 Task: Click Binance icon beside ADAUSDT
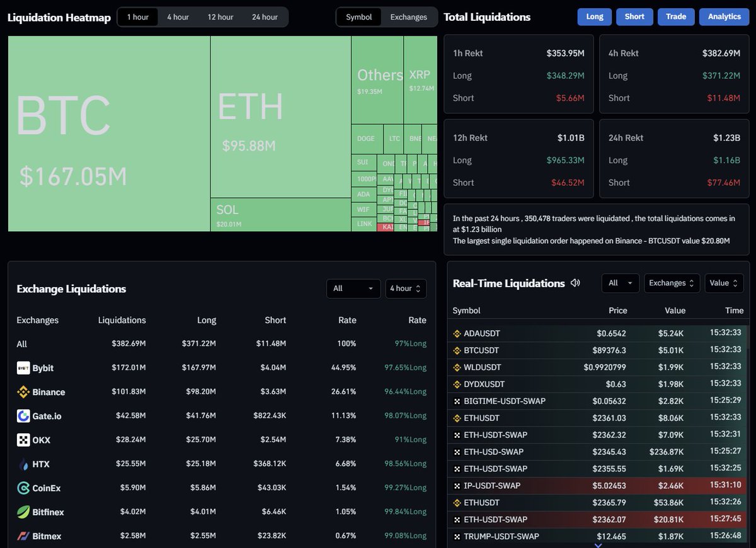[x=457, y=333]
